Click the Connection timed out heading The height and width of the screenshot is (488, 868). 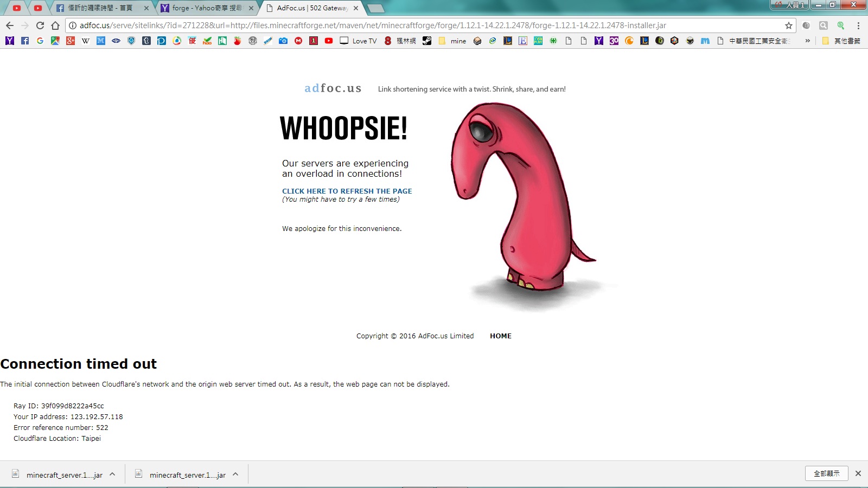79,364
